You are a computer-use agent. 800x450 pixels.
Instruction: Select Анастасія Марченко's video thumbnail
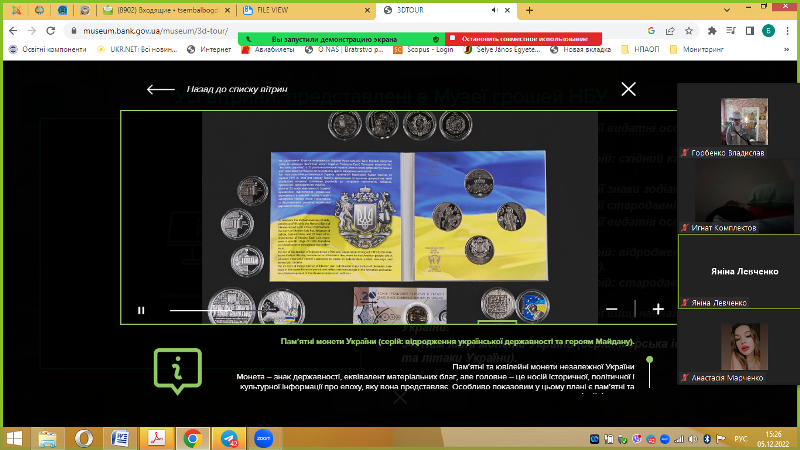[x=744, y=346]
